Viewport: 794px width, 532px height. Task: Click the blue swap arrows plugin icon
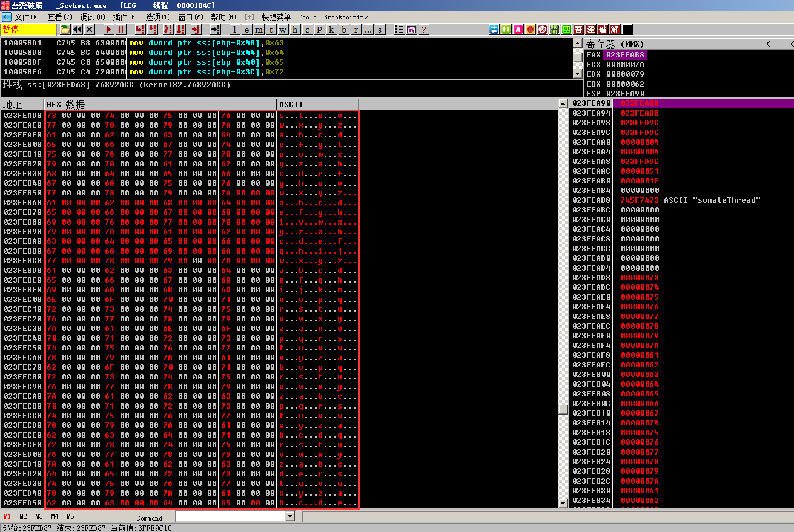tap(494, 30)
